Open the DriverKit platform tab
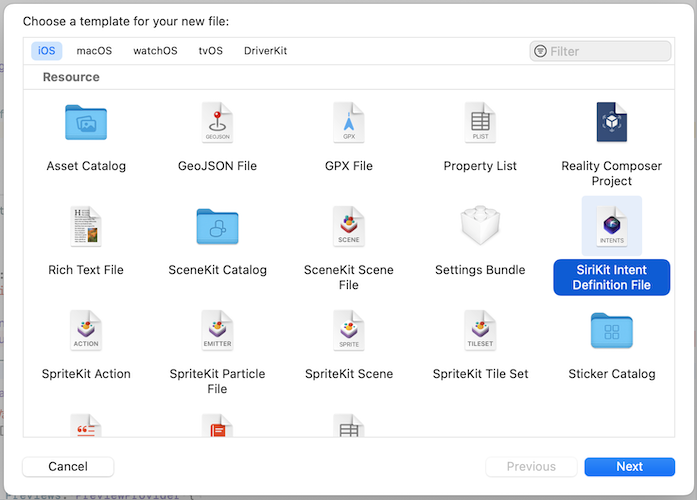Image resolution: width=697 pixels, height=500 pixels. [265, 51]
